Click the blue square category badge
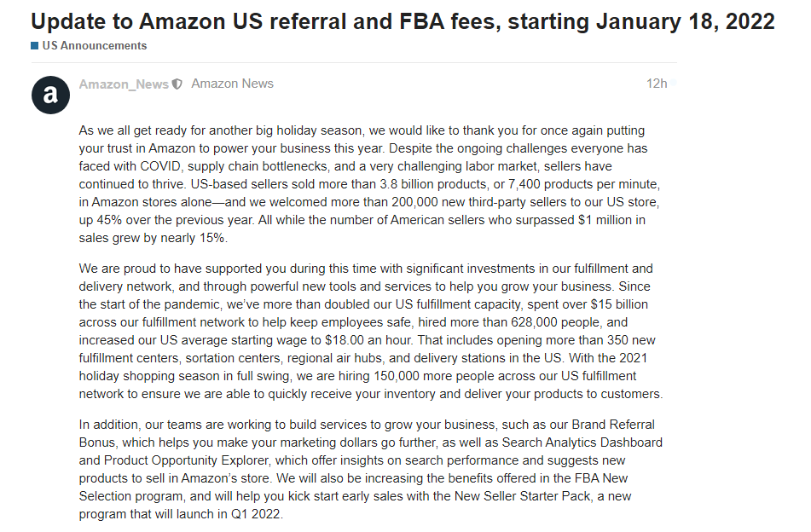Image resolution: width=811 pixels, height=532 pixels. point(35,45)
